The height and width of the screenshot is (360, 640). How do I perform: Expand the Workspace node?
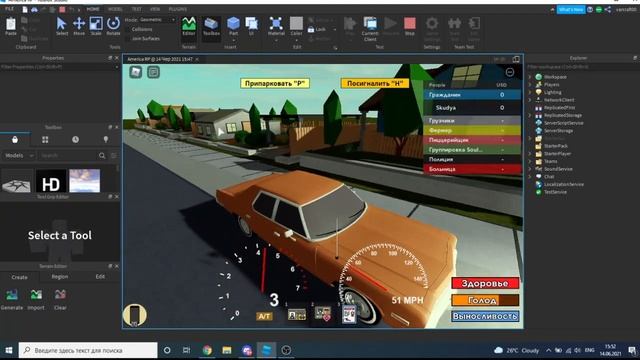530,77
